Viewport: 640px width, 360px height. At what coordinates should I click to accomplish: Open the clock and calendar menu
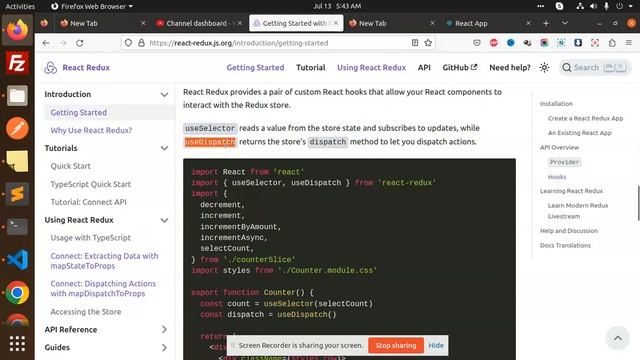pos(337,6)
